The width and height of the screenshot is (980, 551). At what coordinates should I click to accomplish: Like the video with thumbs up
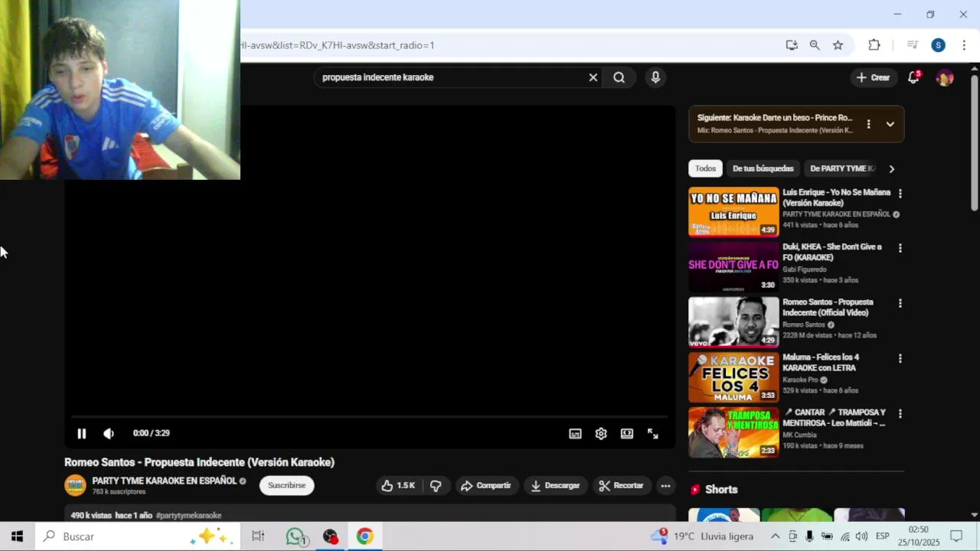(398, 485)
